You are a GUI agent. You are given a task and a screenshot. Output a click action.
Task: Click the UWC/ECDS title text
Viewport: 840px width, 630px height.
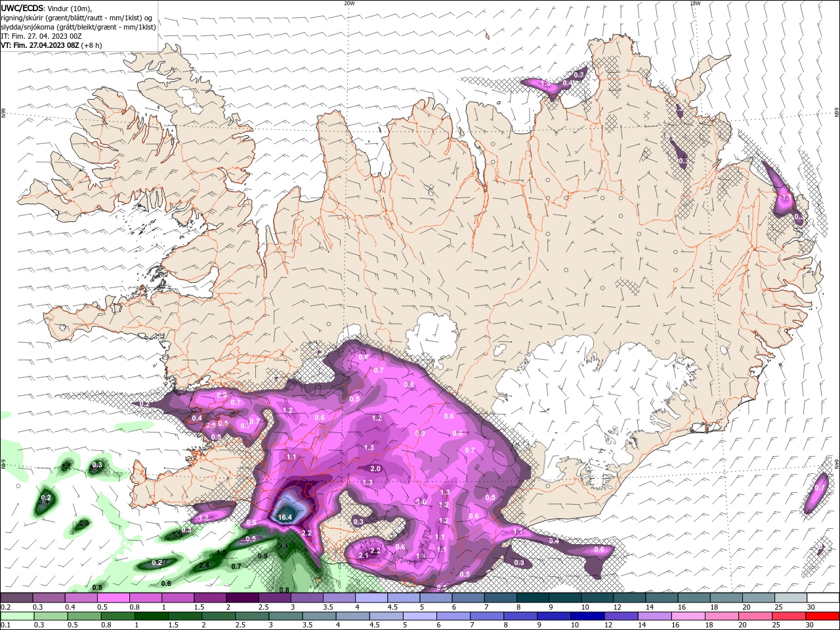(22, 8)
